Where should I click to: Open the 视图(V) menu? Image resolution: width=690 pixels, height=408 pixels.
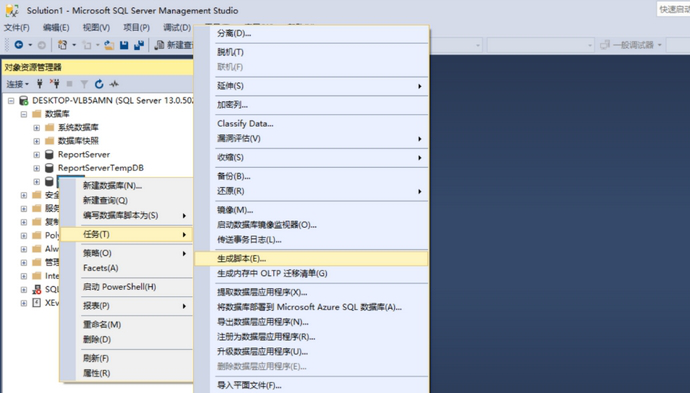(x=96, y=28)
